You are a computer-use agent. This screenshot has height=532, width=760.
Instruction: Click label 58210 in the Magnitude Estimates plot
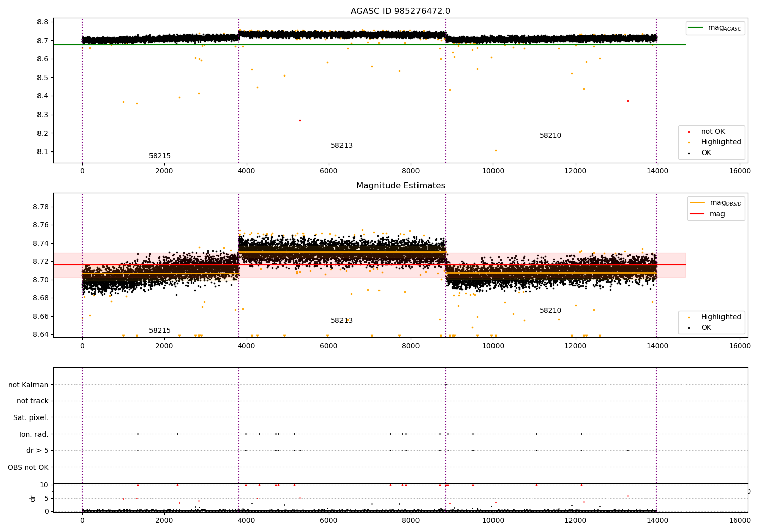(550, 311)
